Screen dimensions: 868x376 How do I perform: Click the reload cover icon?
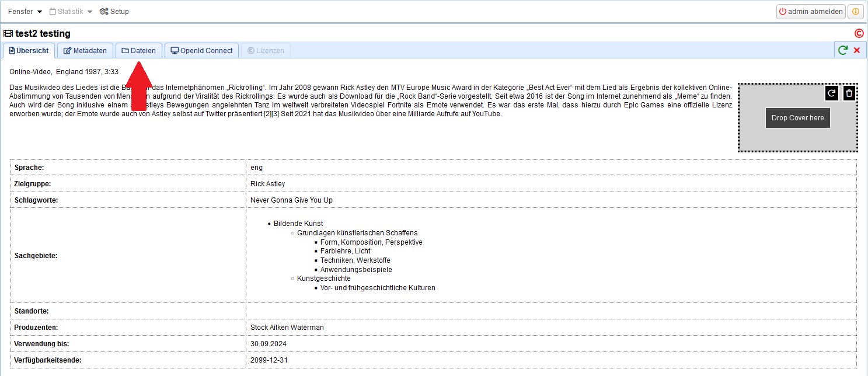tap(832, 93)
